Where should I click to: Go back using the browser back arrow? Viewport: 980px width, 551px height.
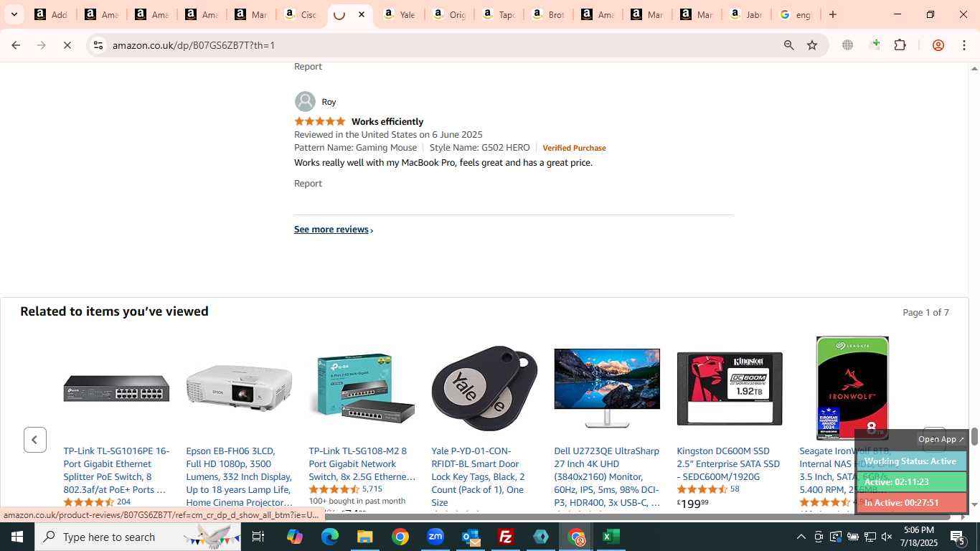point(16,45)
